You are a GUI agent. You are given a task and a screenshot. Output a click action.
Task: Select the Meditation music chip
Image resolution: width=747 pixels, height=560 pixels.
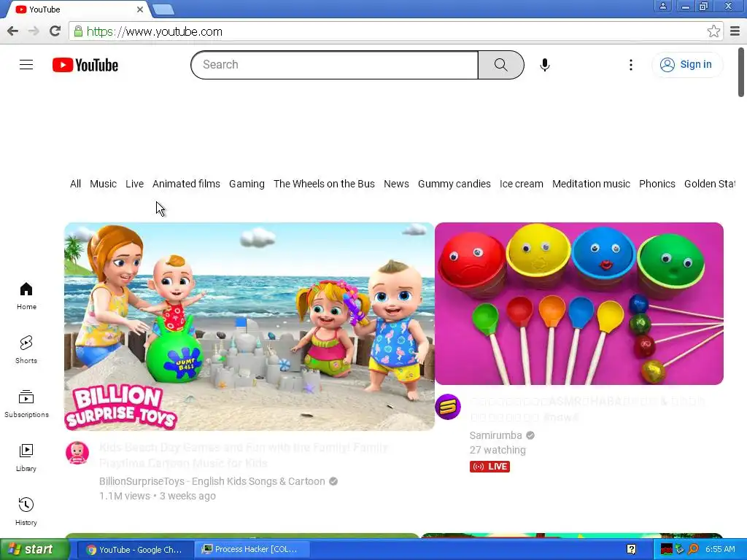point(591,184)
